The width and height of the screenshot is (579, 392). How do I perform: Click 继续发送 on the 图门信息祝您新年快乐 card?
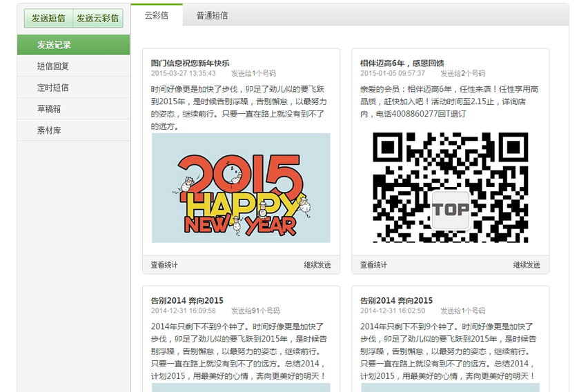(317, 264)
